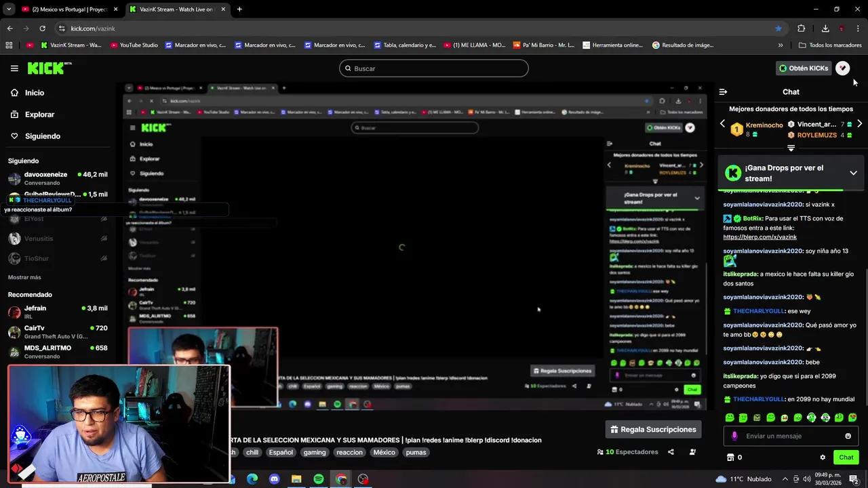Send message with green Chat button
The image size is (868, 488).
(x=846, y=457)
